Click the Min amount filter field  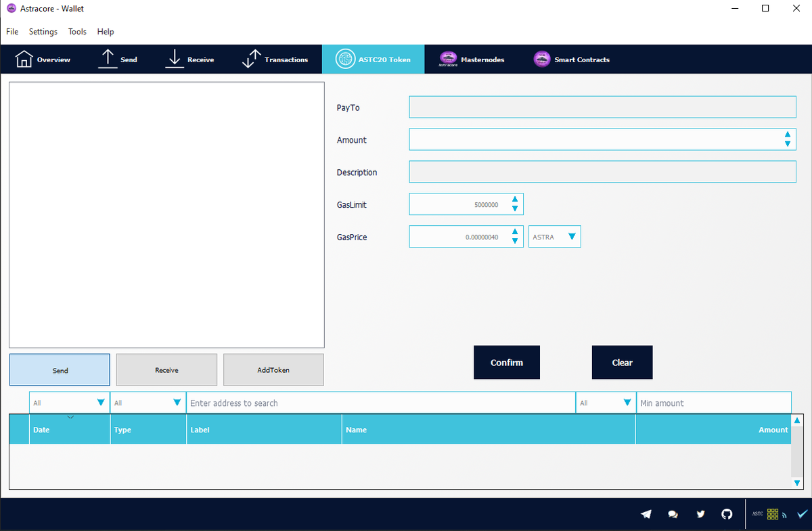714,402
